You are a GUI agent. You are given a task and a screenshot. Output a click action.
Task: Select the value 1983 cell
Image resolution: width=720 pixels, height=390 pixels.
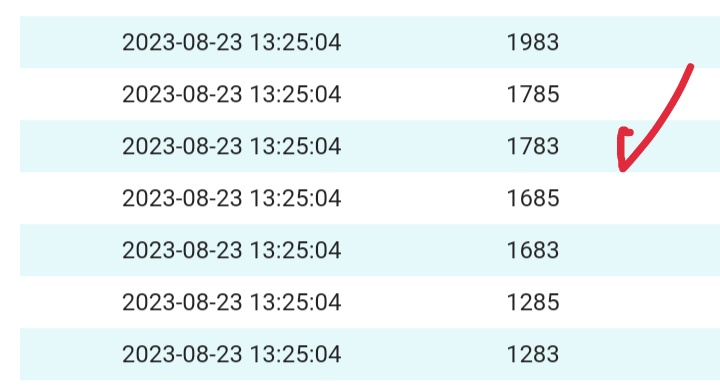pyautogui.click(x=533, y=42)
